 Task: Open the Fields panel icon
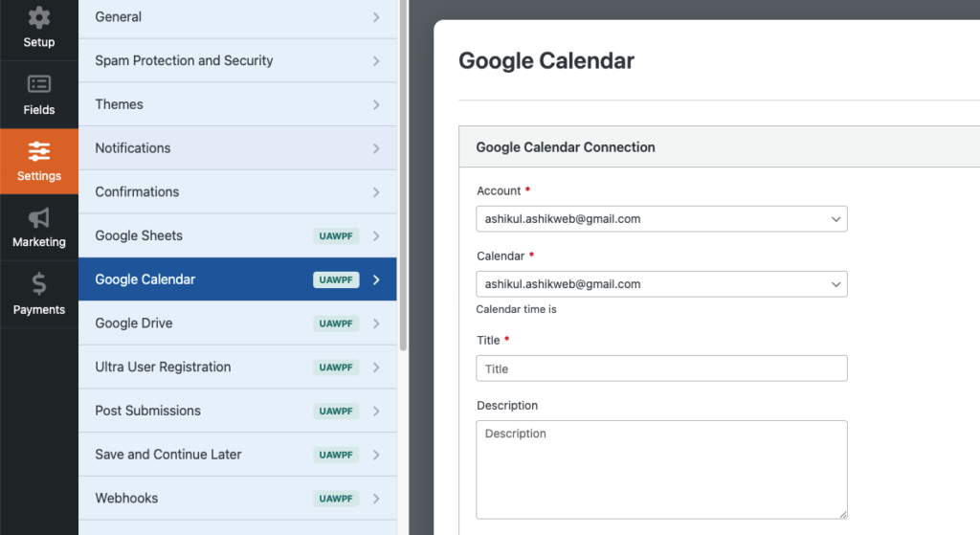pos(39,84)
